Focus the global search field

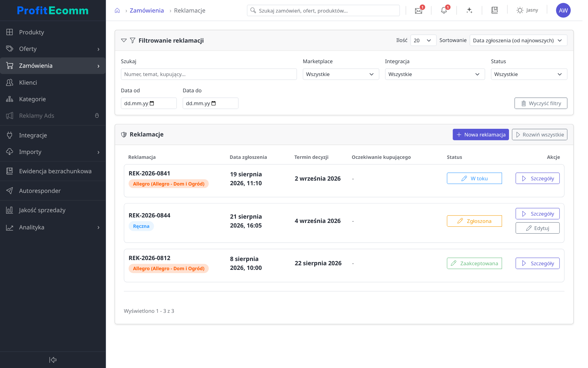coord(323,10)
